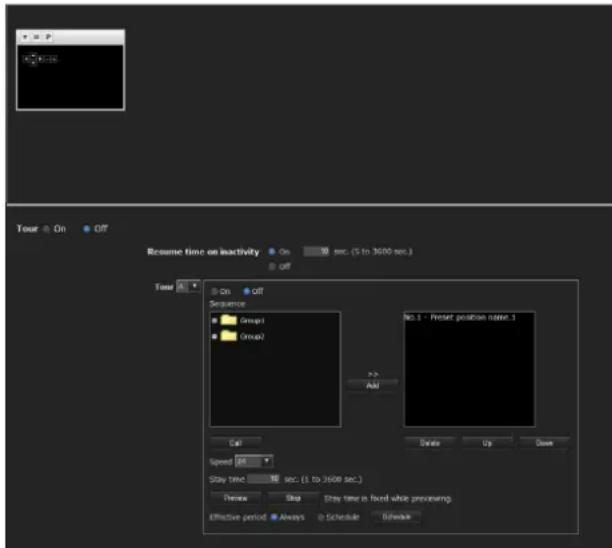The height and width of the screenshot is (548, 612).
Task: Select Off for Resume time on inactivity
Action: coord(272,266)
